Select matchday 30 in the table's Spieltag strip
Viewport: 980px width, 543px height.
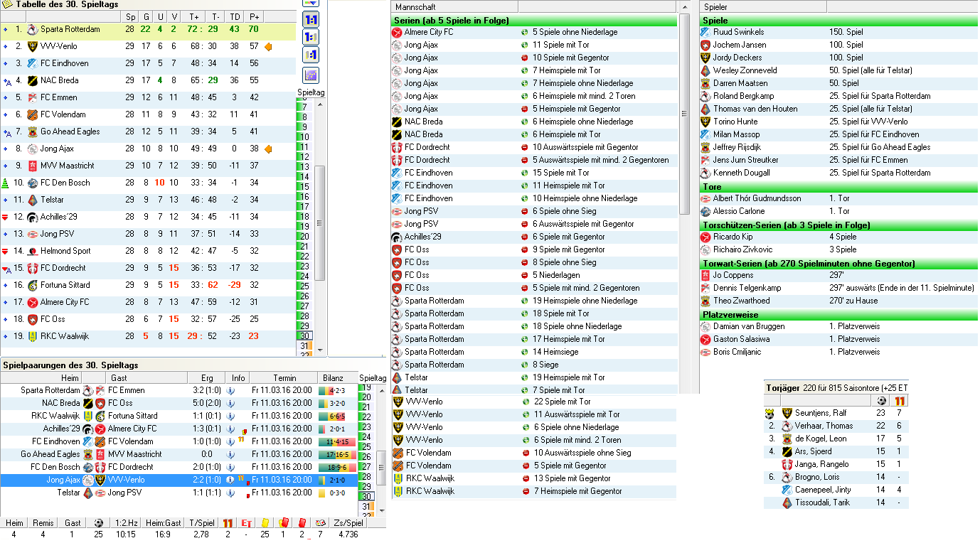coord(304,336)
